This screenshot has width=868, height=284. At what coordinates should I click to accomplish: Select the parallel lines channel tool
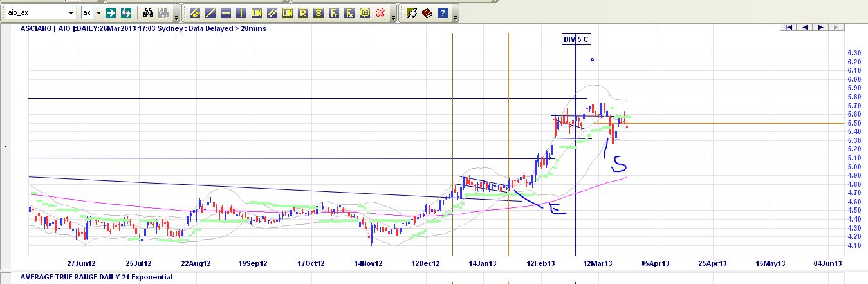point(272,12)
